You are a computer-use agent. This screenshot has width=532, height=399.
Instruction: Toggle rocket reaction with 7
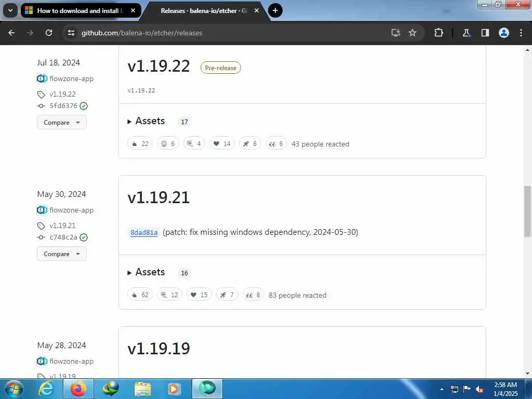point(228,295)
